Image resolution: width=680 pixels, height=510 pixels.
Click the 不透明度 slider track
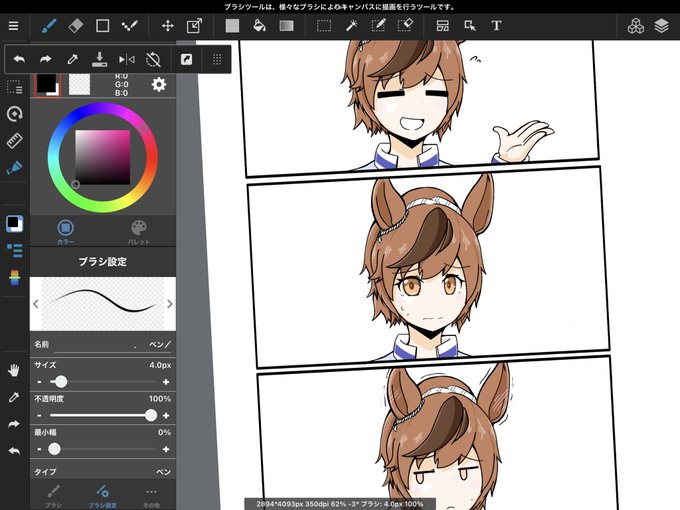coord(103,415)
